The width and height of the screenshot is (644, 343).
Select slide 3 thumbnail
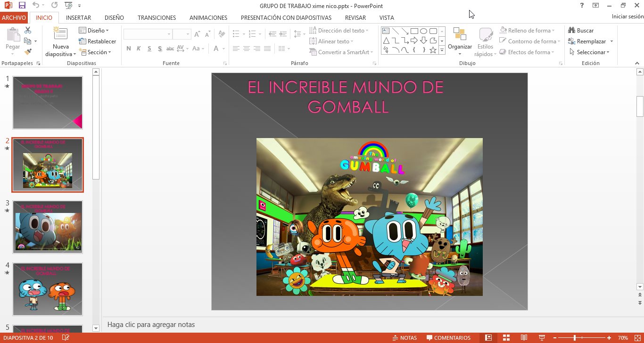tap(48, 227)
